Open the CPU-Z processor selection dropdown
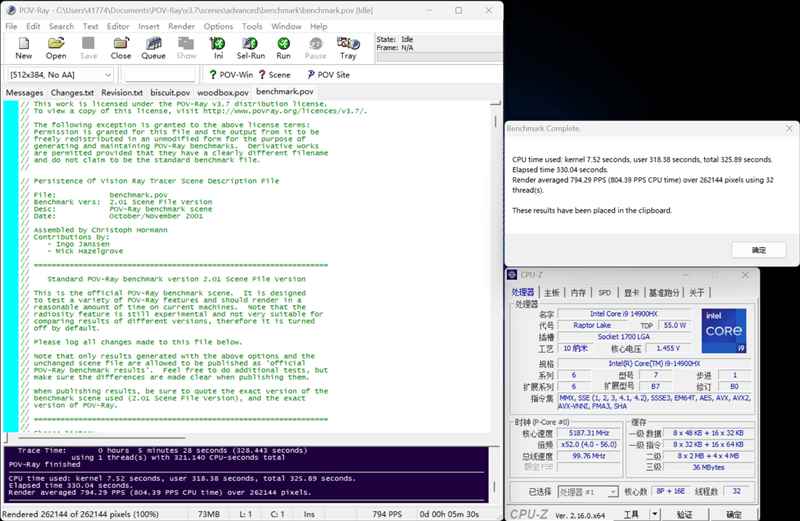 [x=588, y=492]
